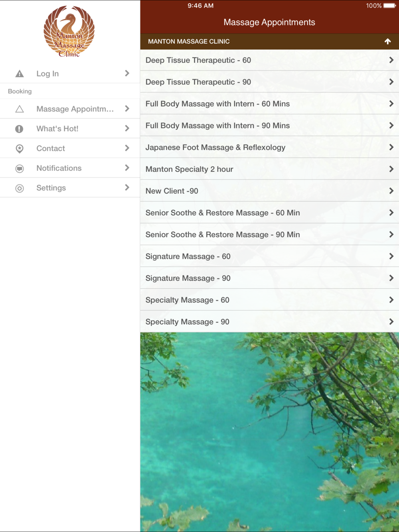Image resolution: width=399 pixels, height=532 pixels.
Task: Tap chevron on Senior Soothe 90 Min row
Action: [391, 234]
